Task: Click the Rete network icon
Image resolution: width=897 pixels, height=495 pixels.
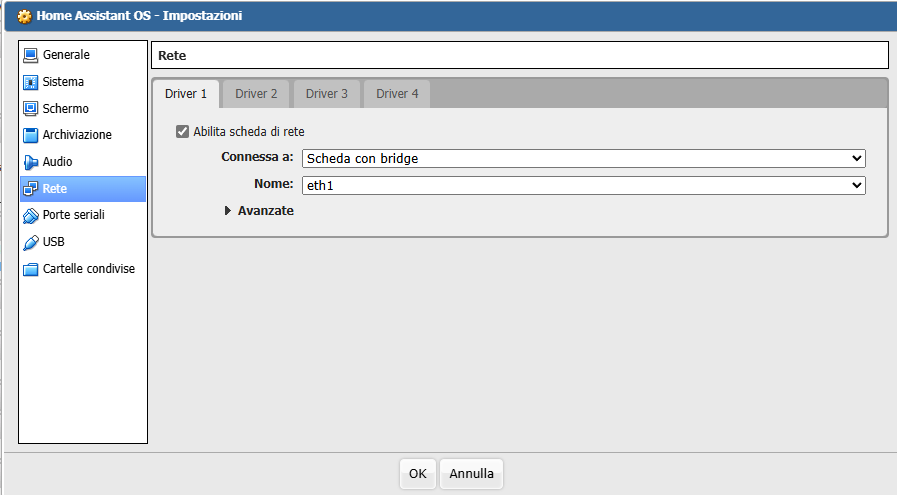Action: coord(30,189)
